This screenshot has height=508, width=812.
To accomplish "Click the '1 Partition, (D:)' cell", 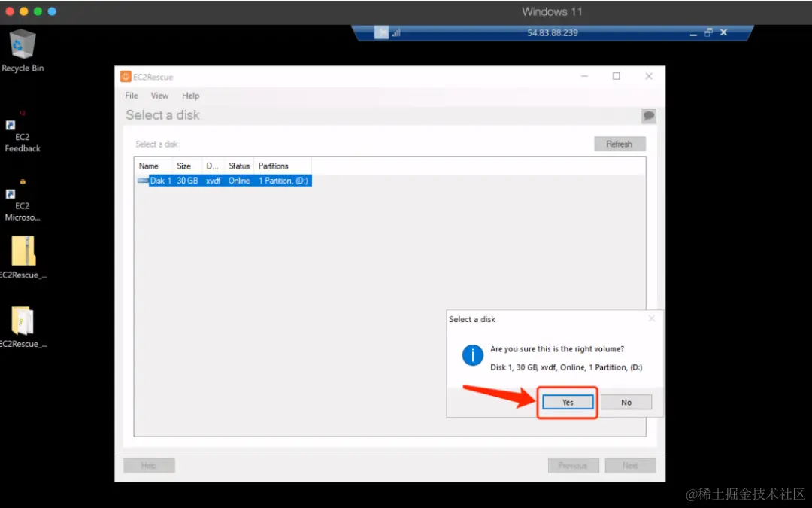I will (283, 181).
